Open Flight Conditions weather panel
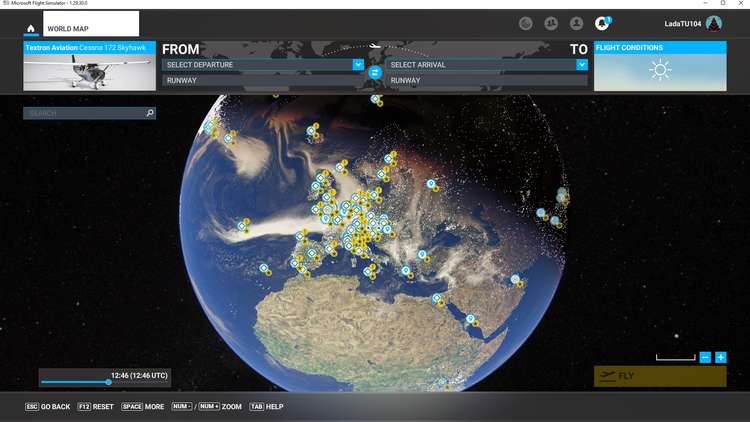Viewport: 750px width, 422px height. pos(660,66)
